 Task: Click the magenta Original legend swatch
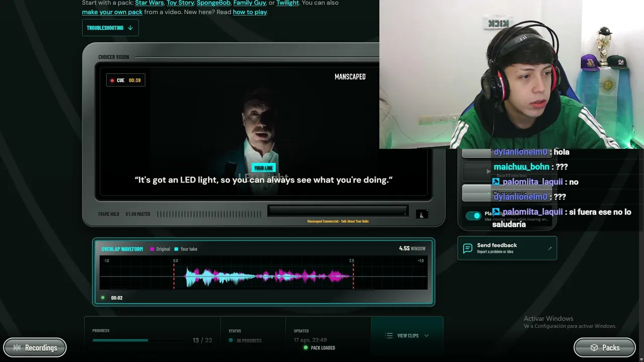pyautogui.click(x=152, y=249)
